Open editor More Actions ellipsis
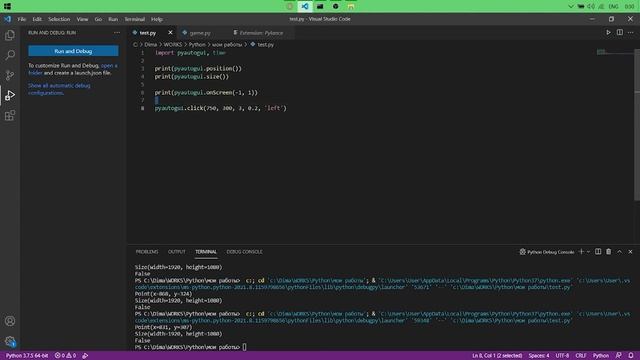 click(631, 33)
